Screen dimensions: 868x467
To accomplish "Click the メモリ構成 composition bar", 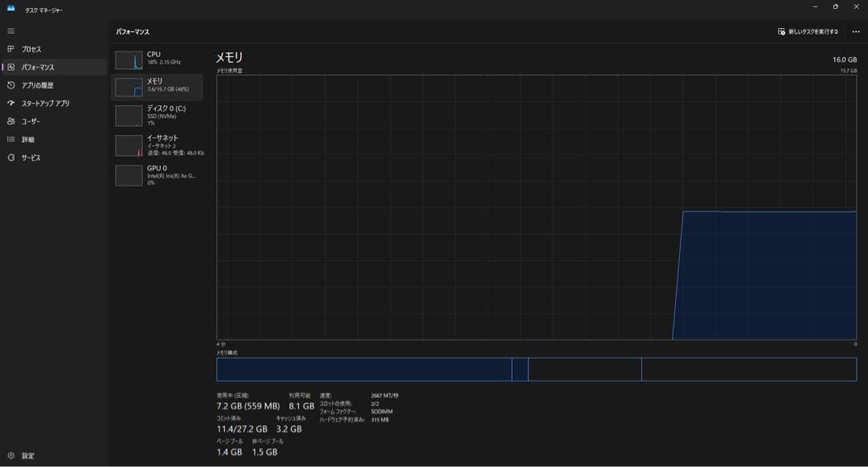I will 536,369.
